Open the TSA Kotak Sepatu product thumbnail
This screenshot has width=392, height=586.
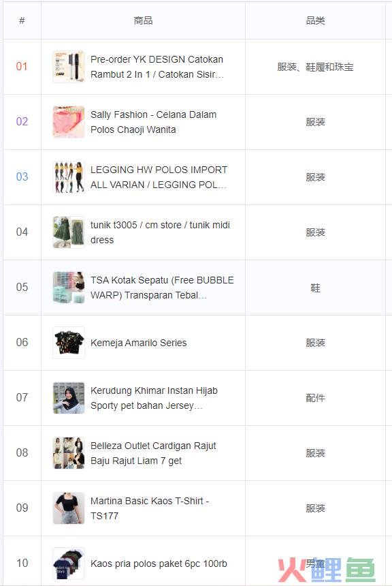(69, 288)
